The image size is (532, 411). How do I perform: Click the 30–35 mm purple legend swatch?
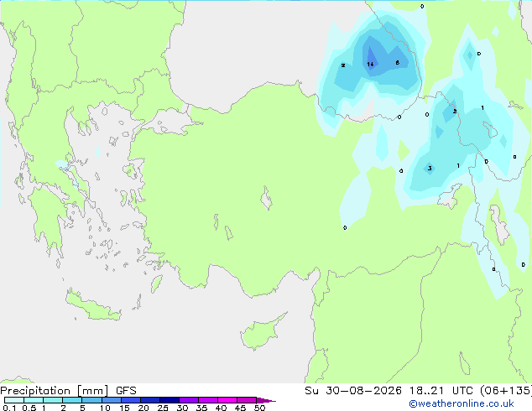(x=188, y=400)
